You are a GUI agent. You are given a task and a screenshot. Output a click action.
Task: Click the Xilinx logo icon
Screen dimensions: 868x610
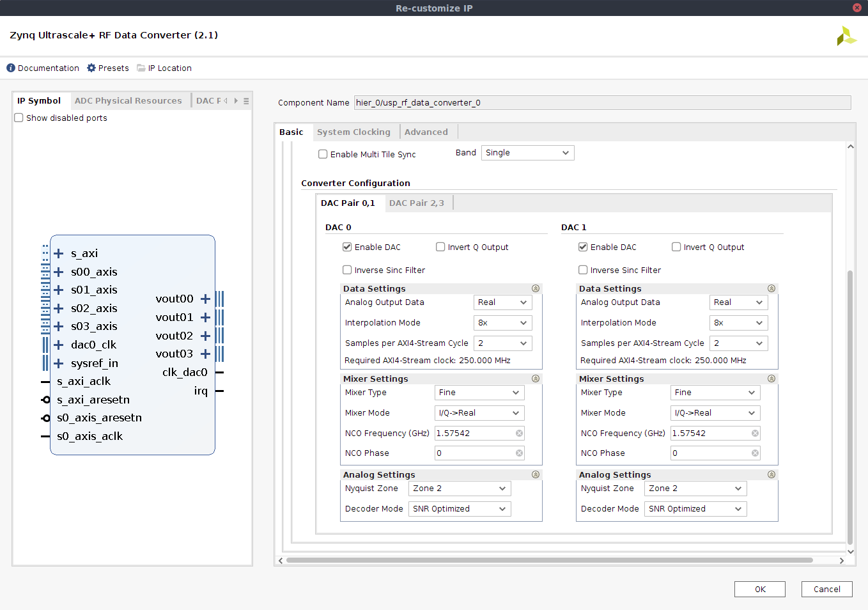pyautogui.click(x=846, y=36)
